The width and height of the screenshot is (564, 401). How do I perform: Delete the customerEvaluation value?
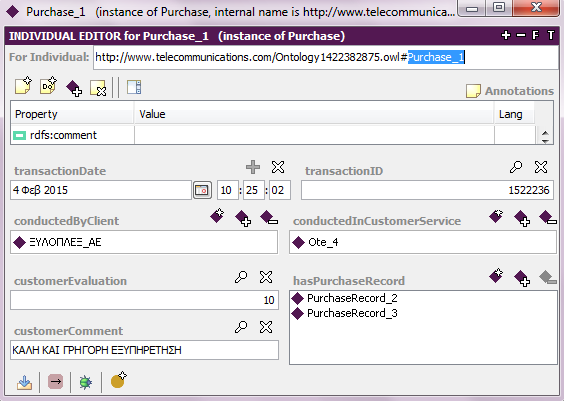(266, 277)
